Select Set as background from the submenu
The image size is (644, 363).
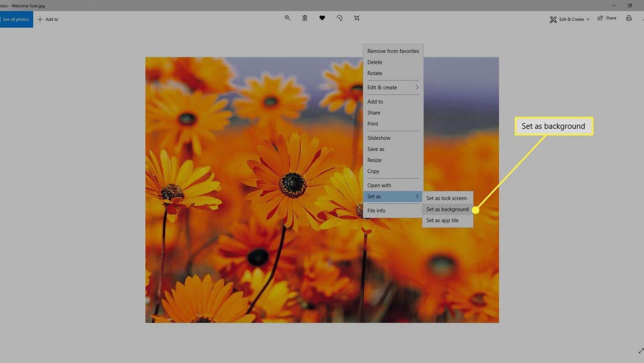click(x=447, y=209)
